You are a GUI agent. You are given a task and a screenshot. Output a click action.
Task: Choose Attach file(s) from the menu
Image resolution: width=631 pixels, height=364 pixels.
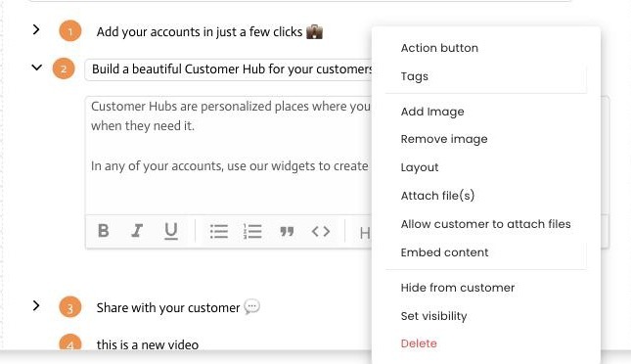437,196
